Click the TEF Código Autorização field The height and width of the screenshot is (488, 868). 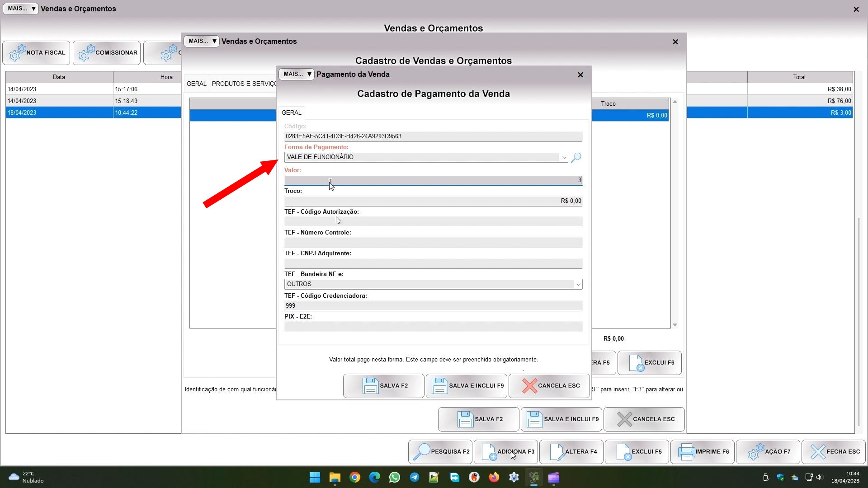(433, 222)
